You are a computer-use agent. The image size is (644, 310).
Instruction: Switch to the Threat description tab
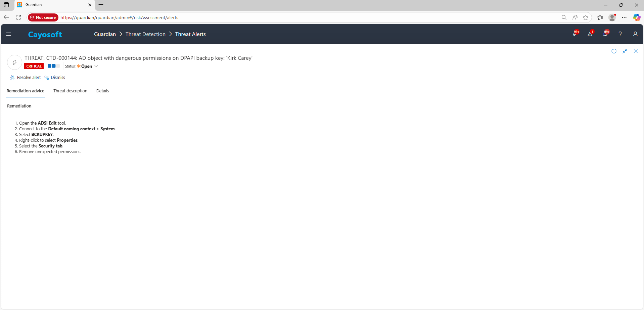pyautogui.click(x=70, y=91)
